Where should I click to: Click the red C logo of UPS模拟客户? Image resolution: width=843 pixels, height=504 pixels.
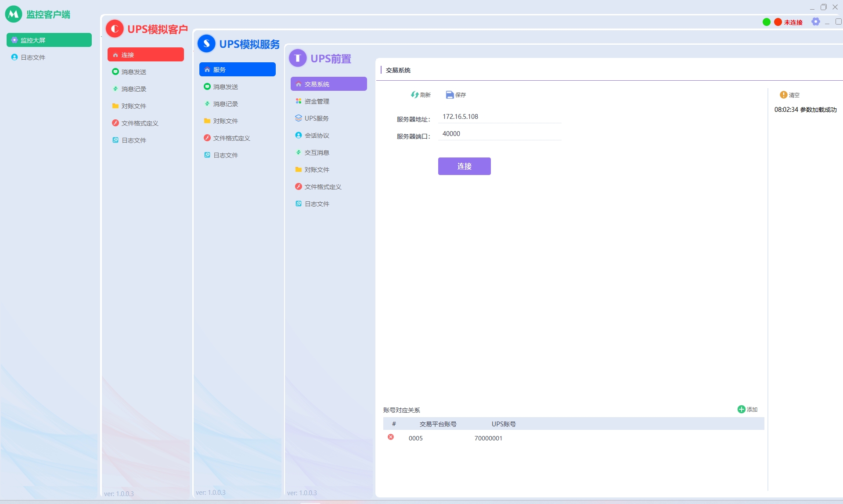[x=115, y=29]
